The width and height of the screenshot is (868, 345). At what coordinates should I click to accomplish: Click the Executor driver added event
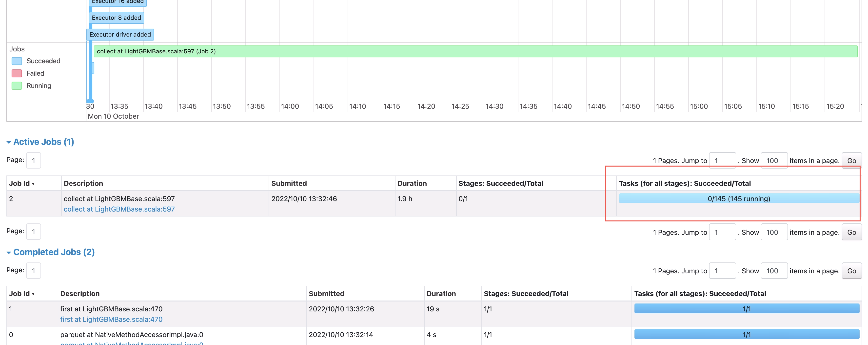click(x=120, y=35)
